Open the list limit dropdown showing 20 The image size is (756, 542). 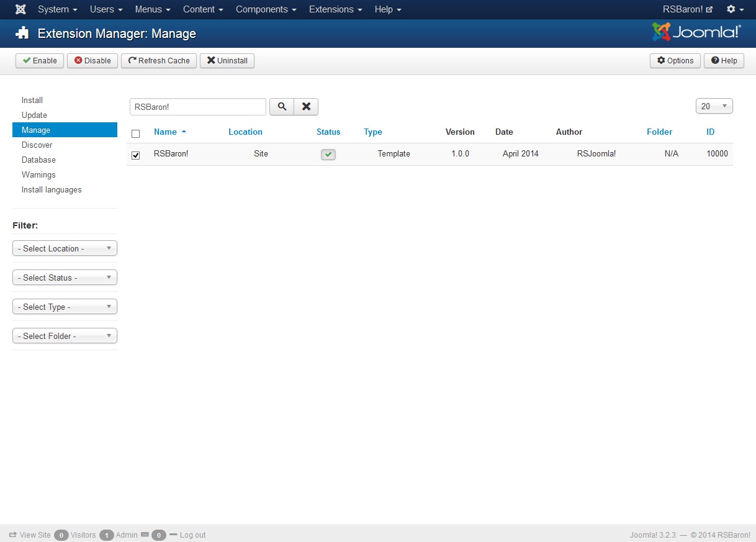[714, 106]
